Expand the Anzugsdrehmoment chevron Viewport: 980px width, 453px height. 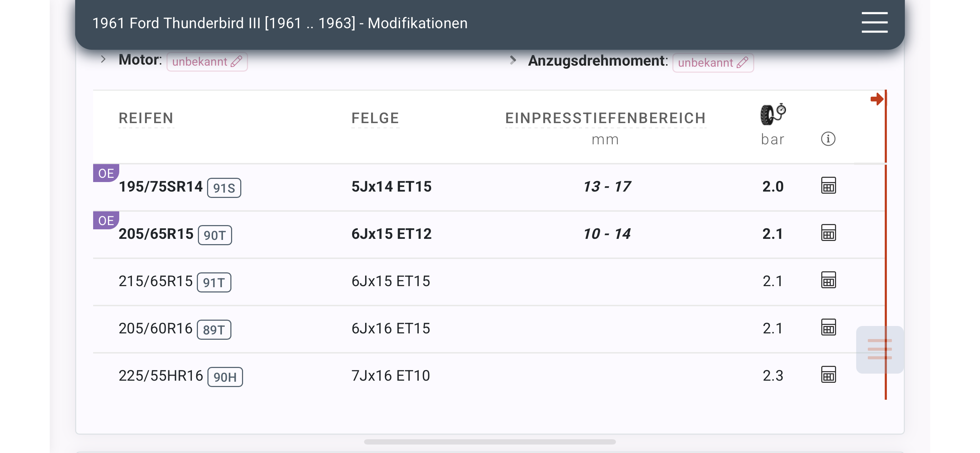(513, 60)
